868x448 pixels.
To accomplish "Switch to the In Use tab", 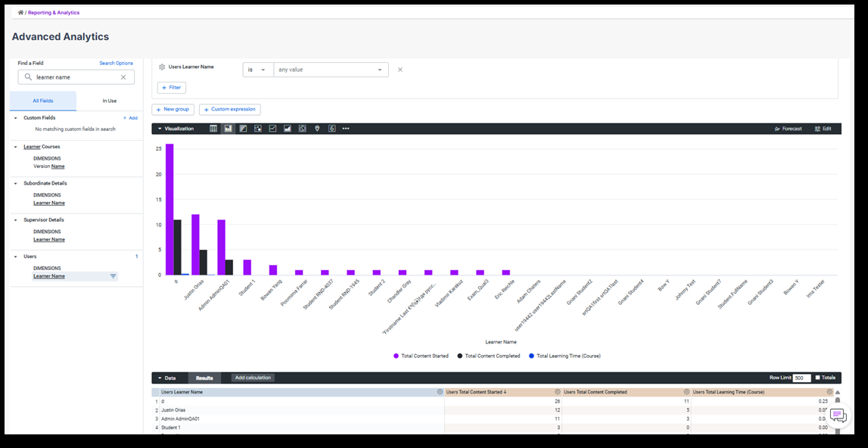I will [110, 101].
